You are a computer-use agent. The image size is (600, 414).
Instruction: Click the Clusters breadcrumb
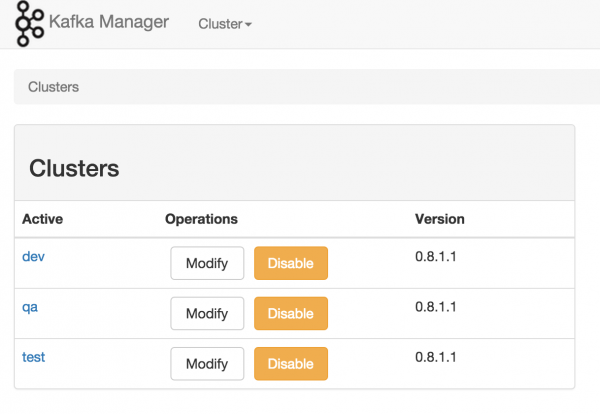(53, 87)
